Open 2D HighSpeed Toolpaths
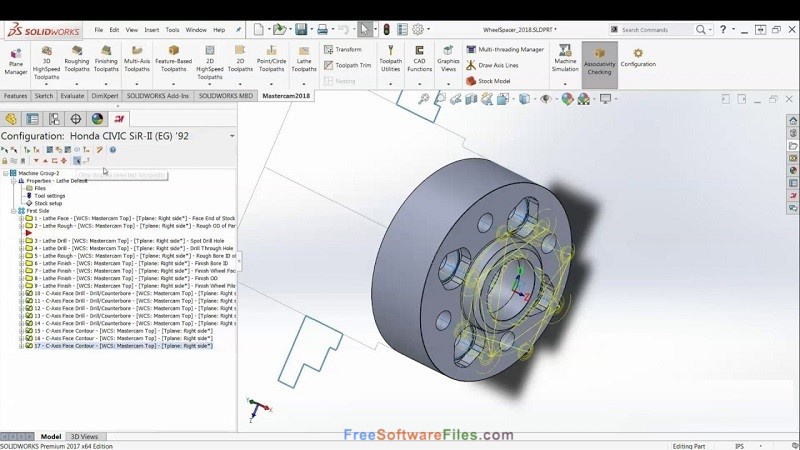 coord(210,63)
